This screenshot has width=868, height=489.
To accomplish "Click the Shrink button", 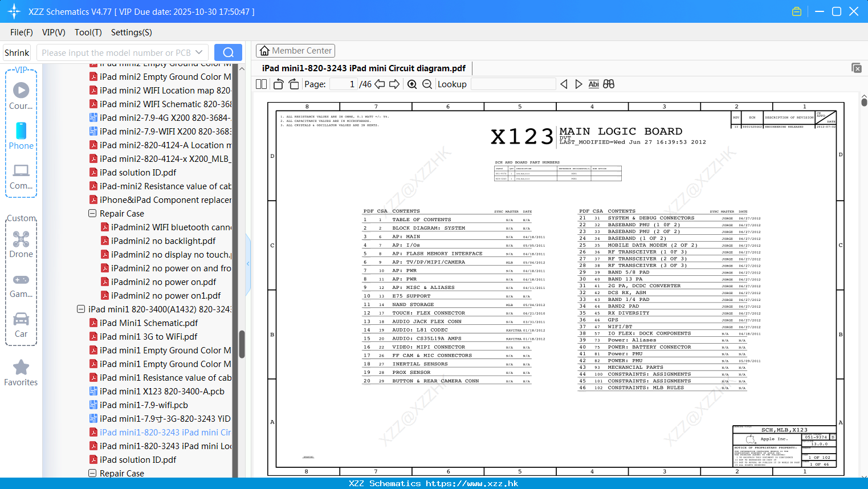I will (x=17, y=52).
